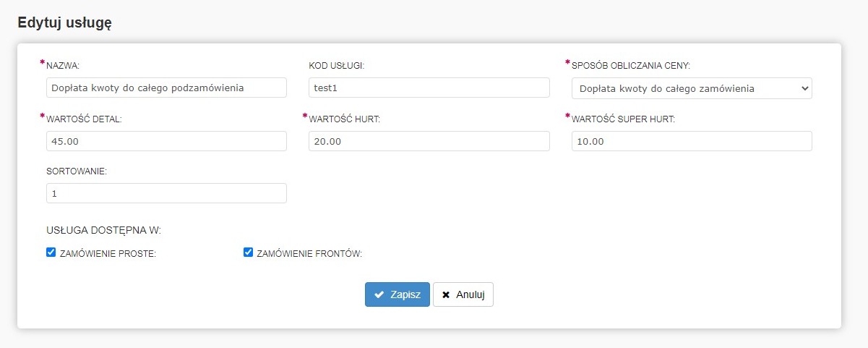Screen dimensions: 868x348
Task: Click the dropdown arrow of price calculation select
Action: 805,88
